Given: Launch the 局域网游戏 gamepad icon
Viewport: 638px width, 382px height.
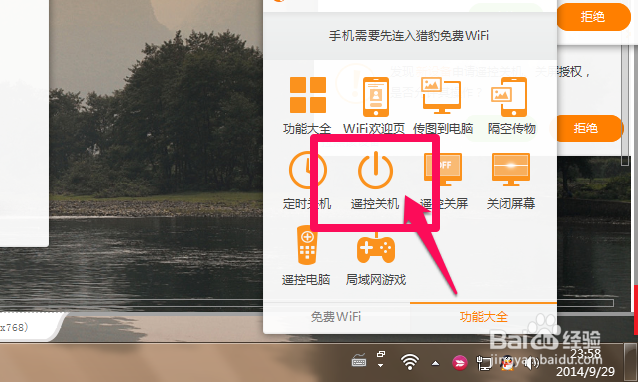Looking at the screenshot, I should [376, 248].
